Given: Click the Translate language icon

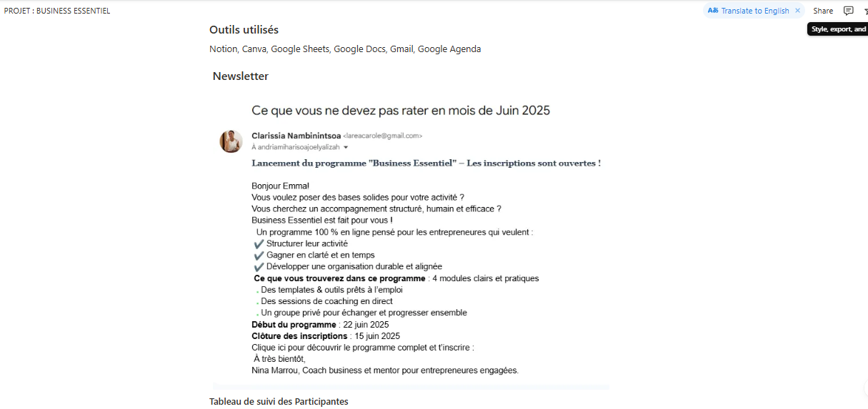Looking at the screenshot, I should [712, 11].
